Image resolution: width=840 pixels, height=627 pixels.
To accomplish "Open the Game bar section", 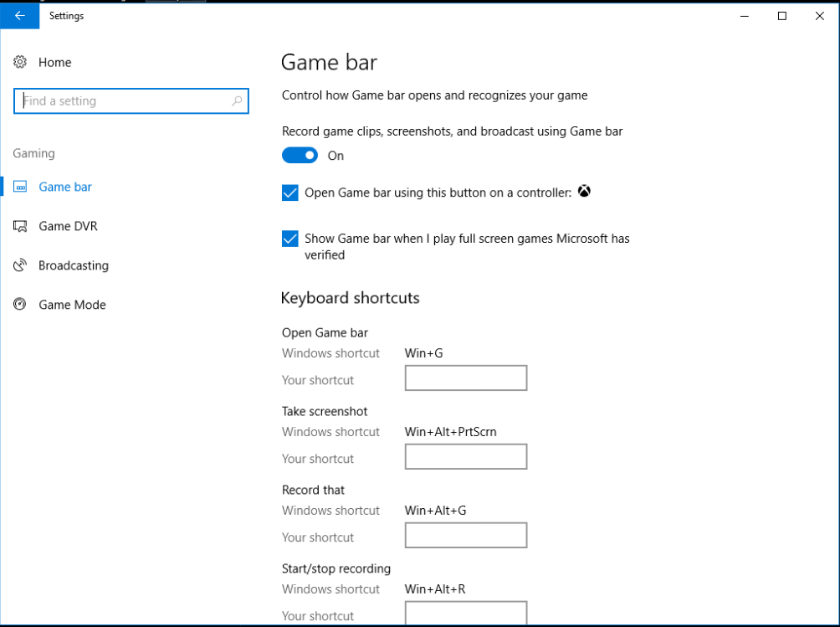I will tap(64, 187).
